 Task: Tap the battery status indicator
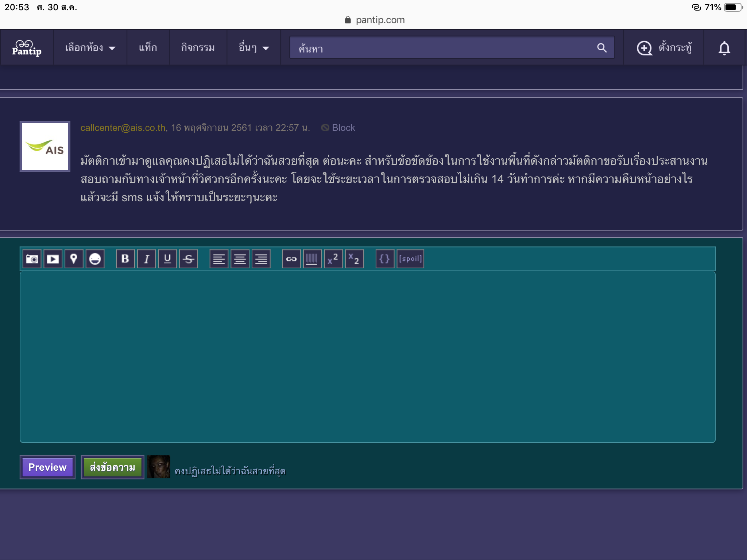[733, 7]
